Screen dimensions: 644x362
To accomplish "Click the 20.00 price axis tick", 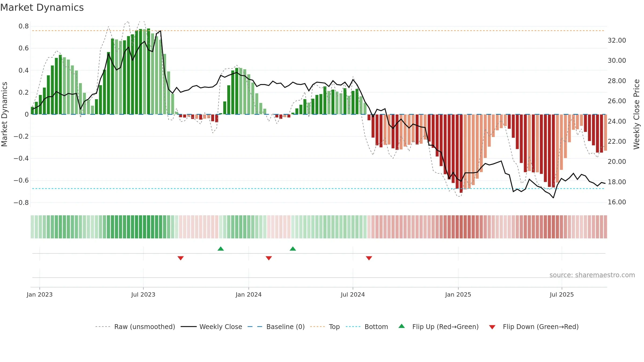I will (617, 162).
